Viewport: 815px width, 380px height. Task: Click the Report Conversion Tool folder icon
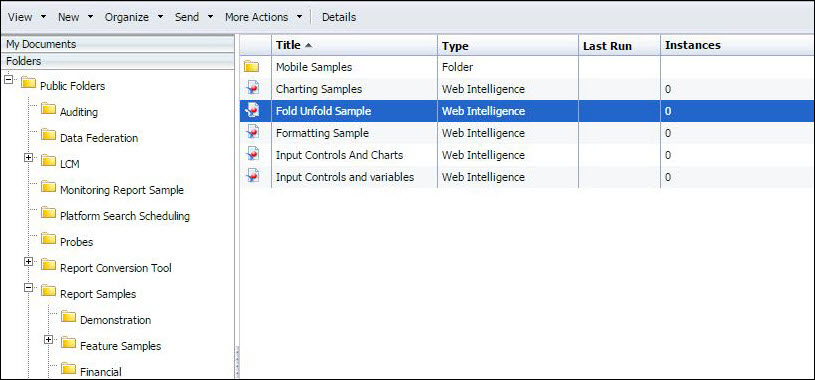48,265
